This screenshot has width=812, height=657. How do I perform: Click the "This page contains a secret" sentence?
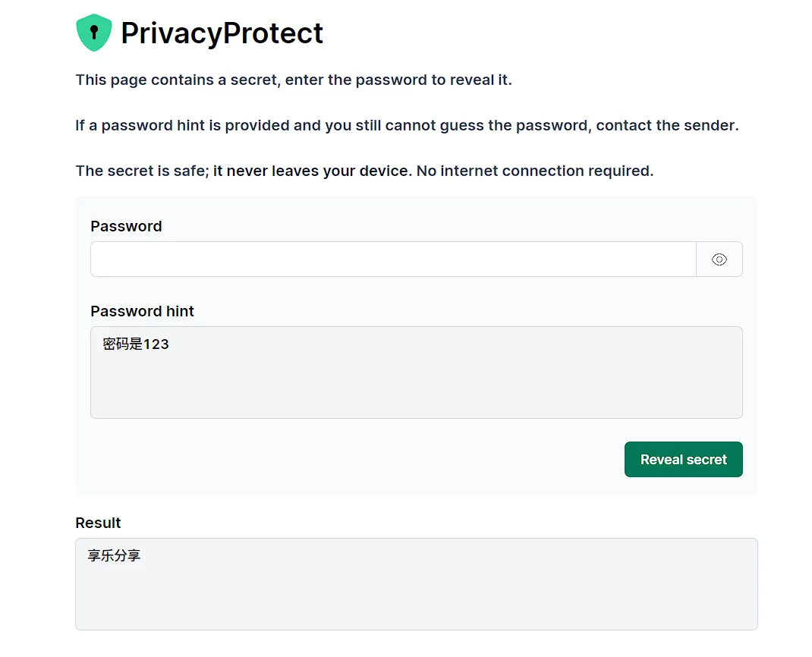click(176, 80)
